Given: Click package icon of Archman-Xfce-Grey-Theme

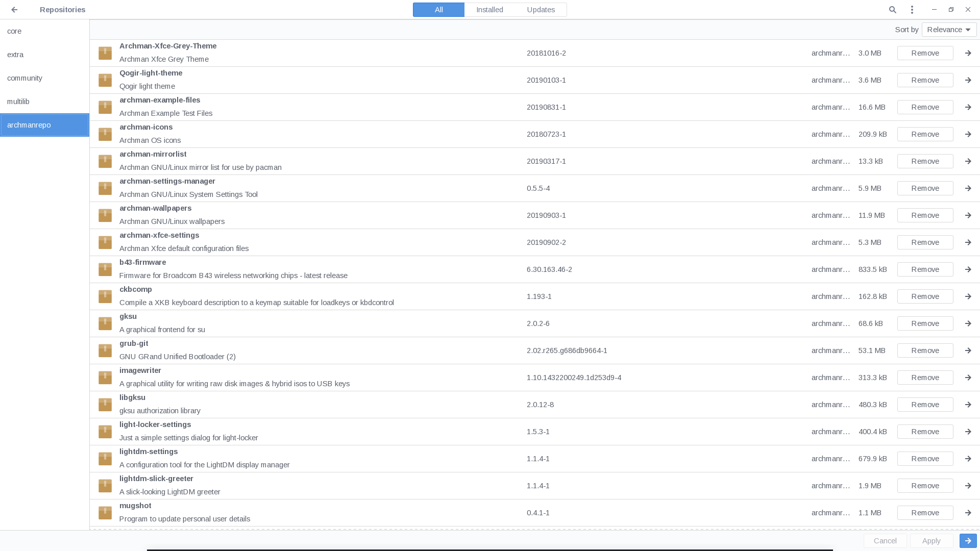Looking at the screenshot, I should coord(105,53).
